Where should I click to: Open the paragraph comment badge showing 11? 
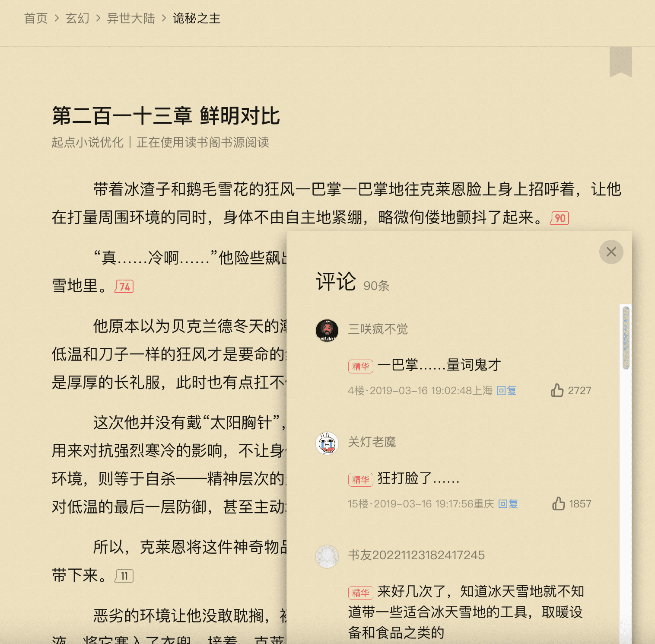[x=124, y=576]
